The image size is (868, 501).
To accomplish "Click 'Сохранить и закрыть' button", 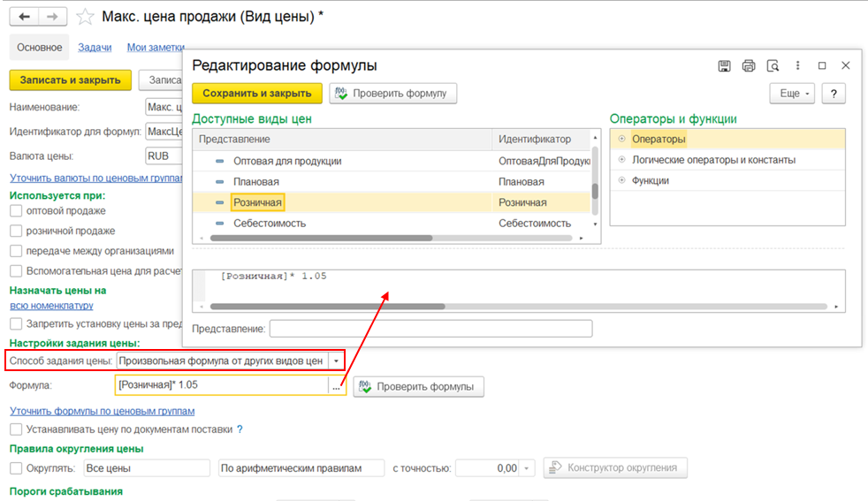I will [x=256, y=94].
